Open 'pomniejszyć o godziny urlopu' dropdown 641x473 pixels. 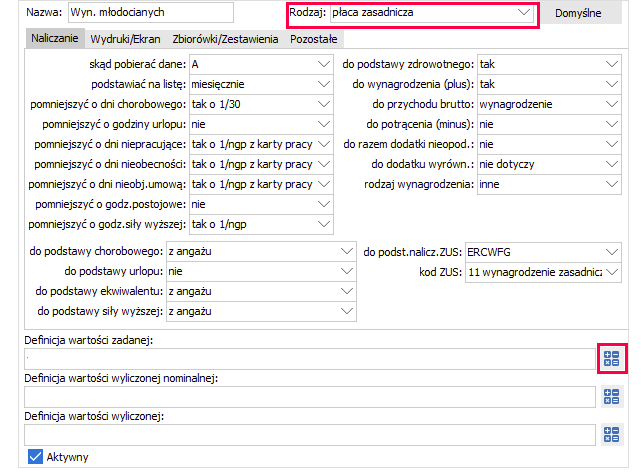pos(261,124)
